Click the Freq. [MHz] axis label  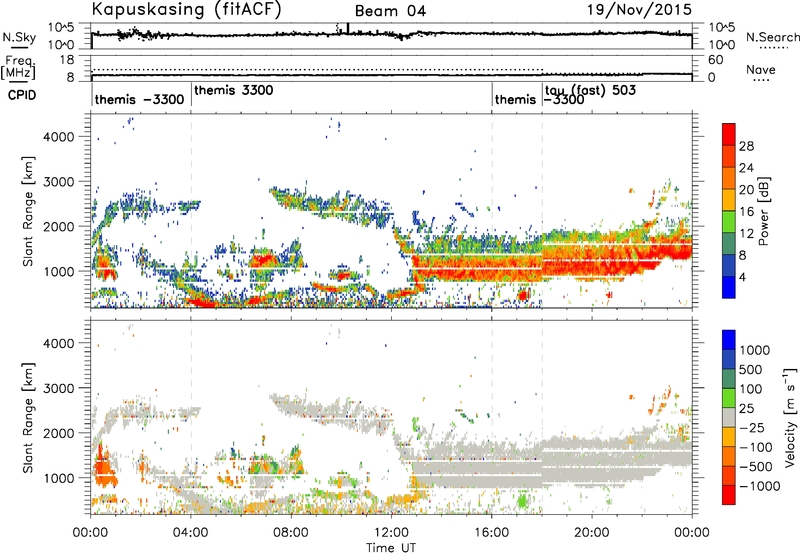pyautogui.click(x=18, y=68)
